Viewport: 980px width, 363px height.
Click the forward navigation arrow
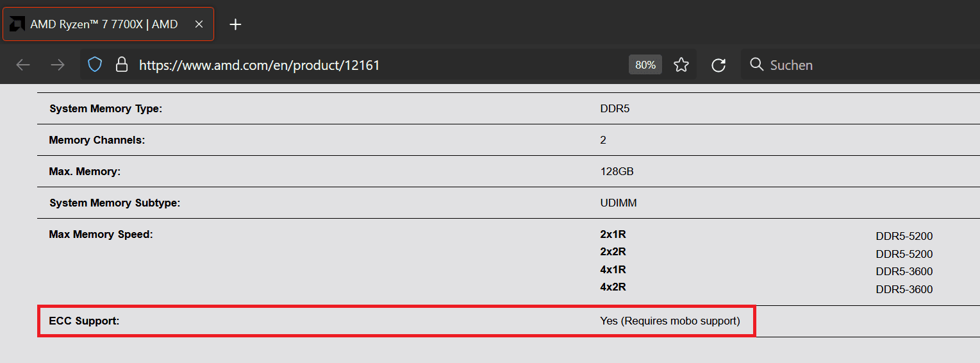click(x=58, y=65)
